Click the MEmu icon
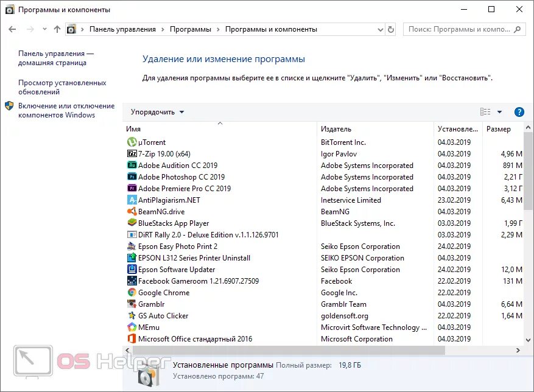 132,327
